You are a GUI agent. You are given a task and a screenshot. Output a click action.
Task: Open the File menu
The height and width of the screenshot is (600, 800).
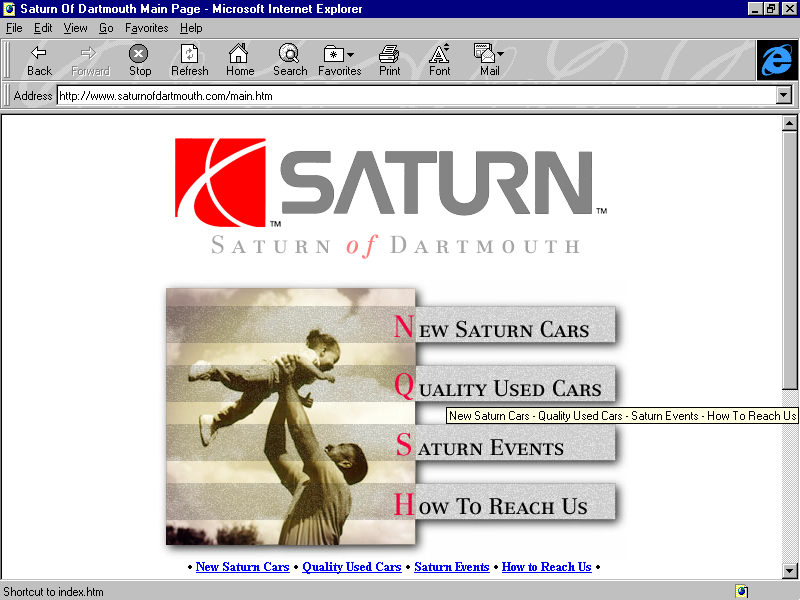pyautogui.click(x=14, y=28)
